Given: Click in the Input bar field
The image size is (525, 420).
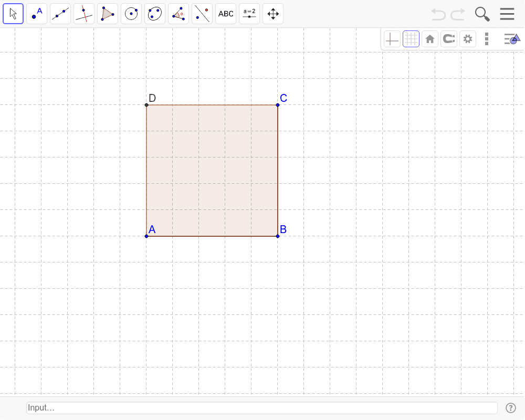Looking at the screenshot, I should [262, 407].
